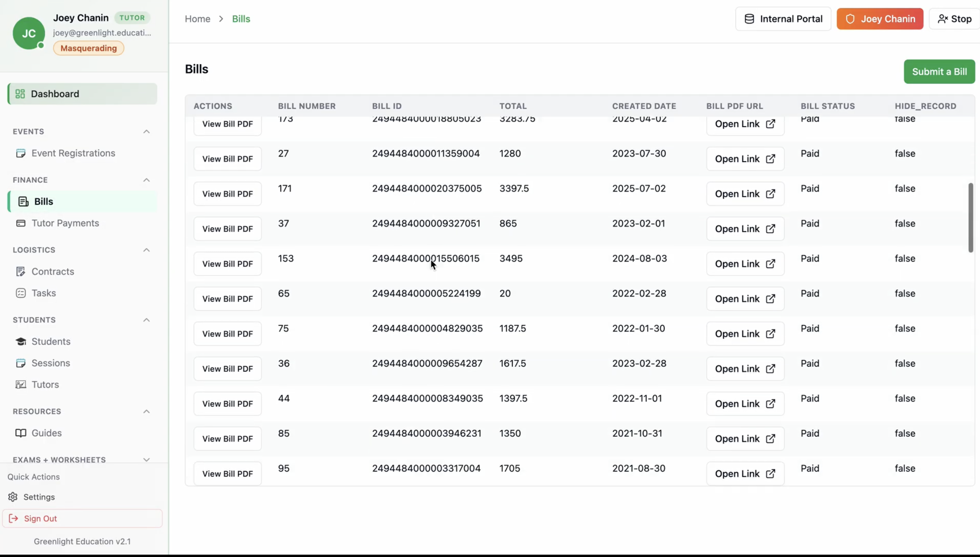Image resolution: width=980 pixels, height=557 pixels.
Task: Click the Event Registrations calendar icon
Action: click(21, 153)
